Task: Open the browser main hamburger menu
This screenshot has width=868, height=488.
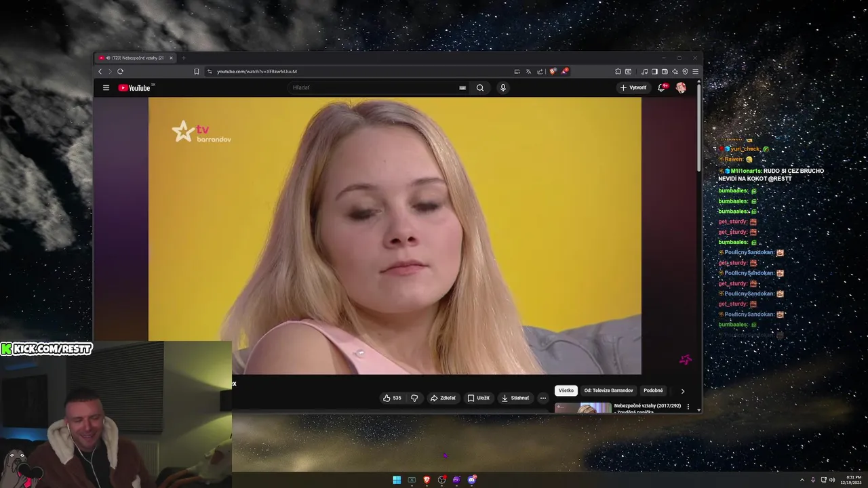Action: tap(695, 71)
